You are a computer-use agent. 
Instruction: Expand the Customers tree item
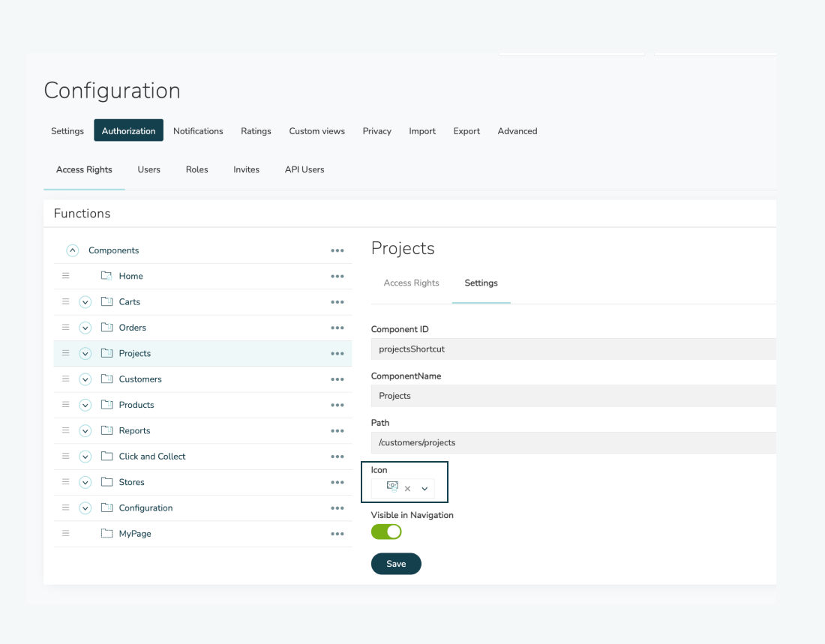85,379
